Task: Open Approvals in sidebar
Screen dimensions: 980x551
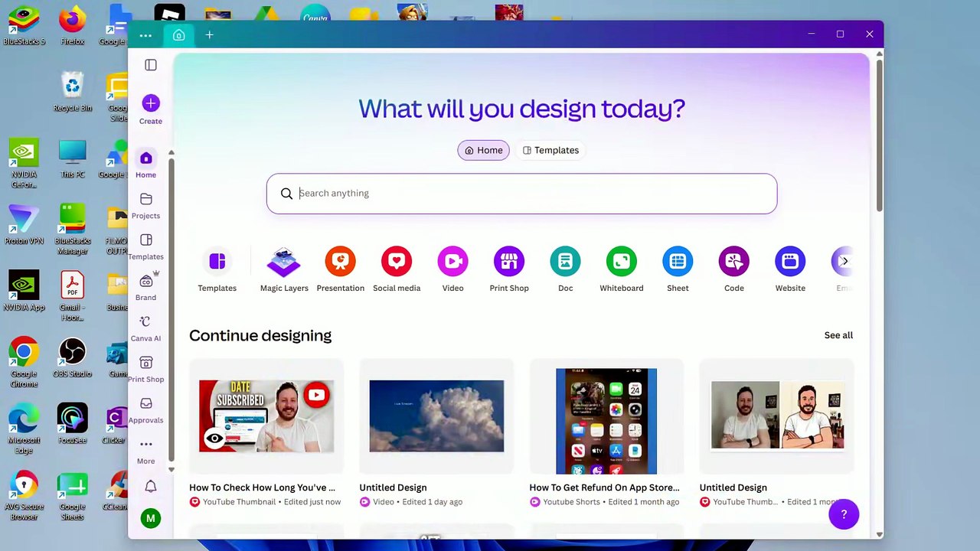Action: click(x=145, y=411)
